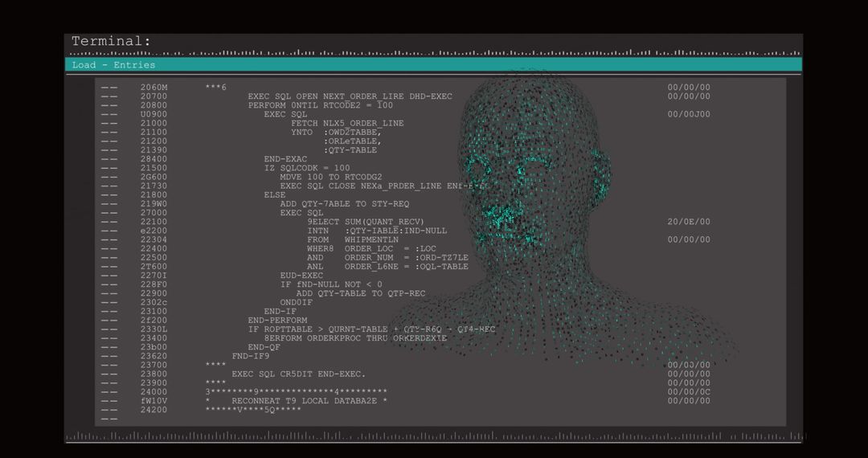Select "END-IF" on line 23100
868x458 pixels.
pyautogui.click(x=280, y=312)
